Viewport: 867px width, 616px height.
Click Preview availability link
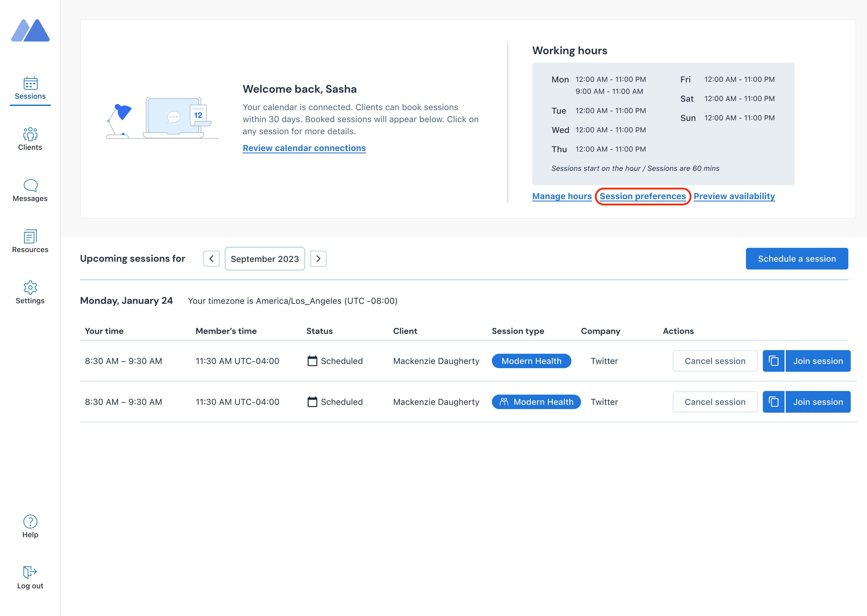pyautogui.click(x=734, y=196)
